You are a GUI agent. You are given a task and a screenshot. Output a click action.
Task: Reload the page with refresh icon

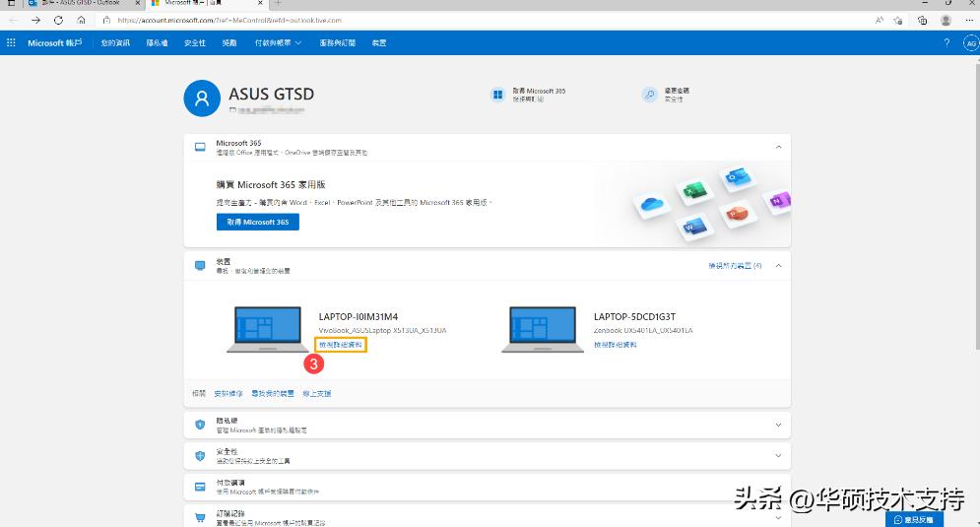[58, 20]
